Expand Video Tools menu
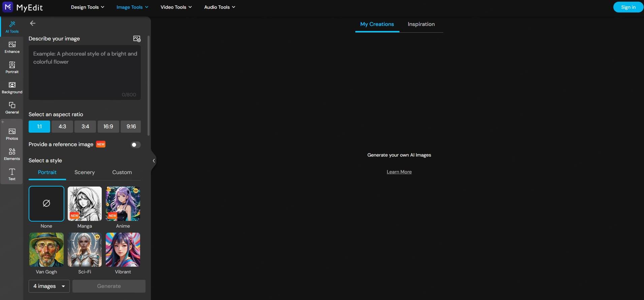Screen dimensions: 644x300 tap(176, 7)
